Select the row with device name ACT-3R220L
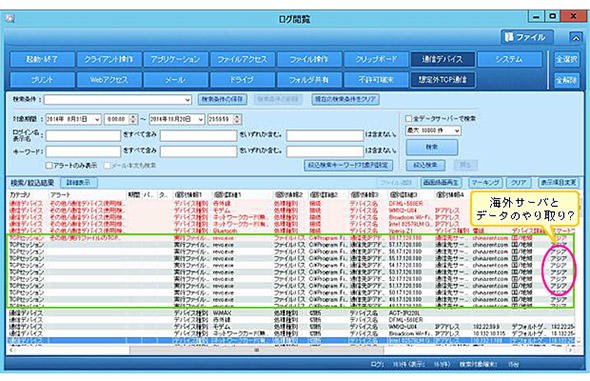This screenshot has width=590, height=381. (291, 313)
